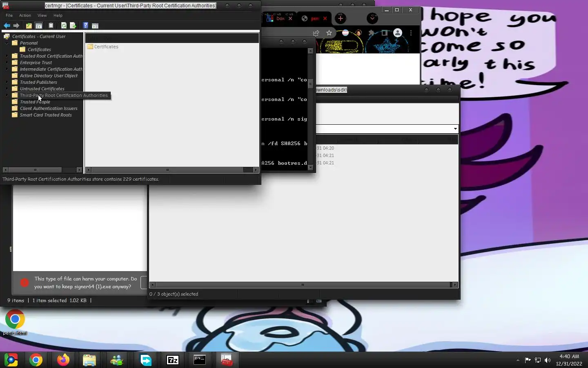Open new tab with plus button
The image size is (588, 368).
pos(341,18)
